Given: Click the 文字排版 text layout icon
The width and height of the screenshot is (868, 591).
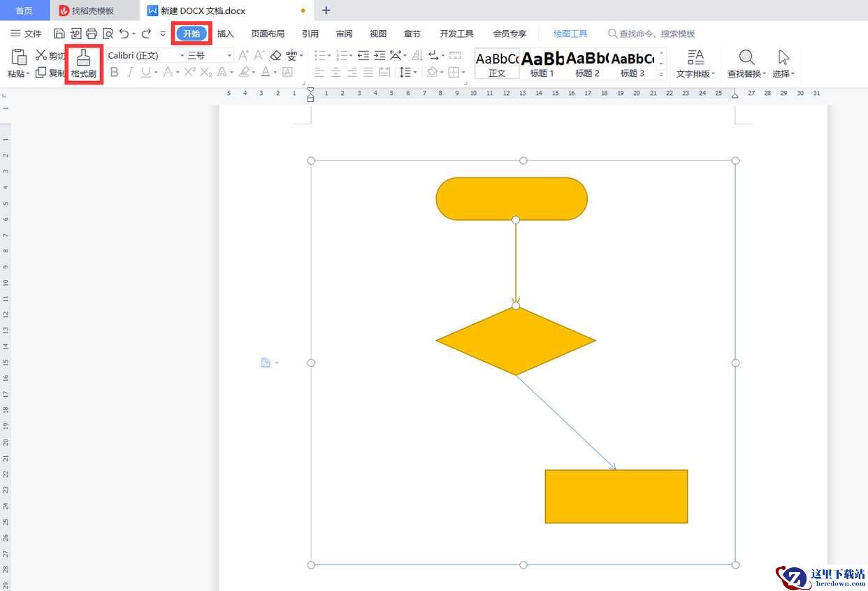Looking at the screenshot, I should 695,64.
